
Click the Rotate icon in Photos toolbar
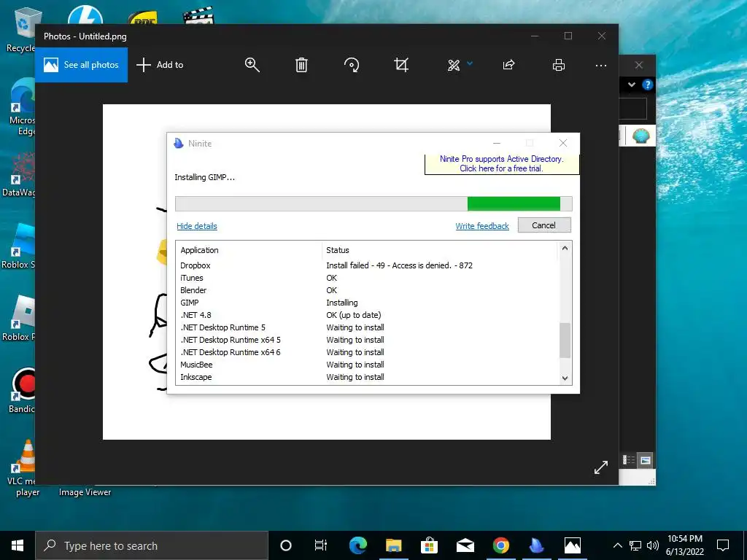(x=352, y=65)
